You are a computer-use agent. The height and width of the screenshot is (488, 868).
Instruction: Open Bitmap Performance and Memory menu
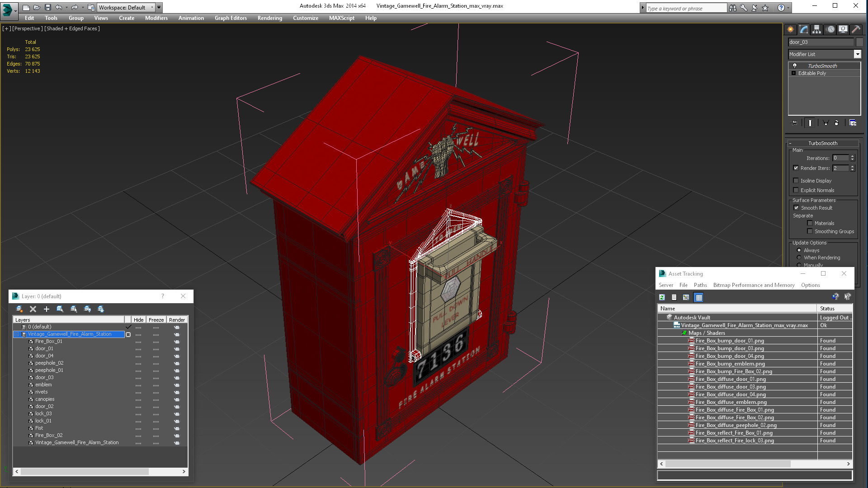pyautogui.click(x=754, y=285)
